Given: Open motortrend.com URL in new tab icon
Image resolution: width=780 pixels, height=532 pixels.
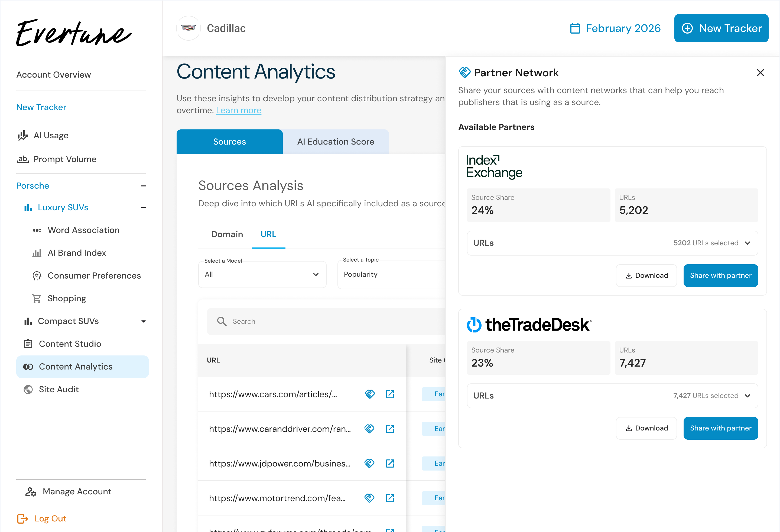Looking at the screenshot, I should (x=390, y=498).
